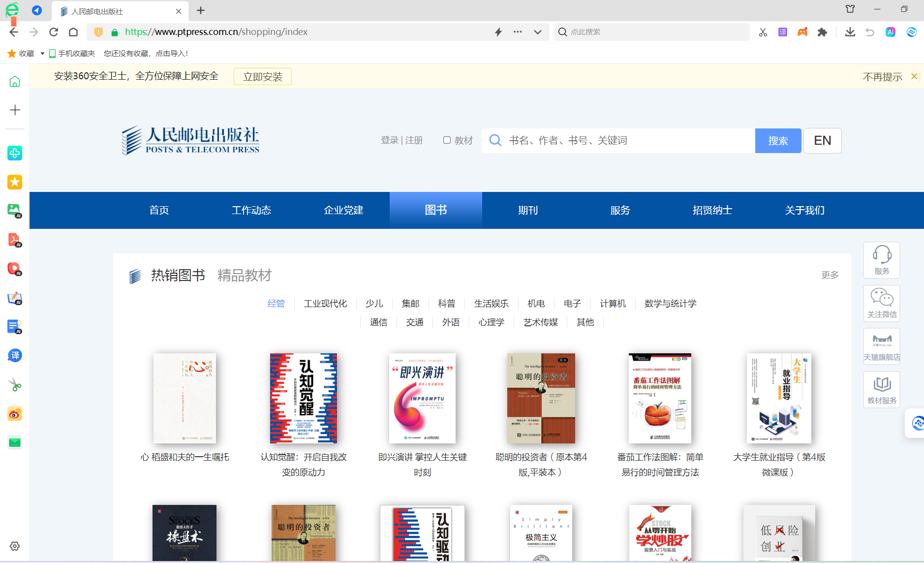Click the install now button
924x563 pixels.
tap(263, 77)
